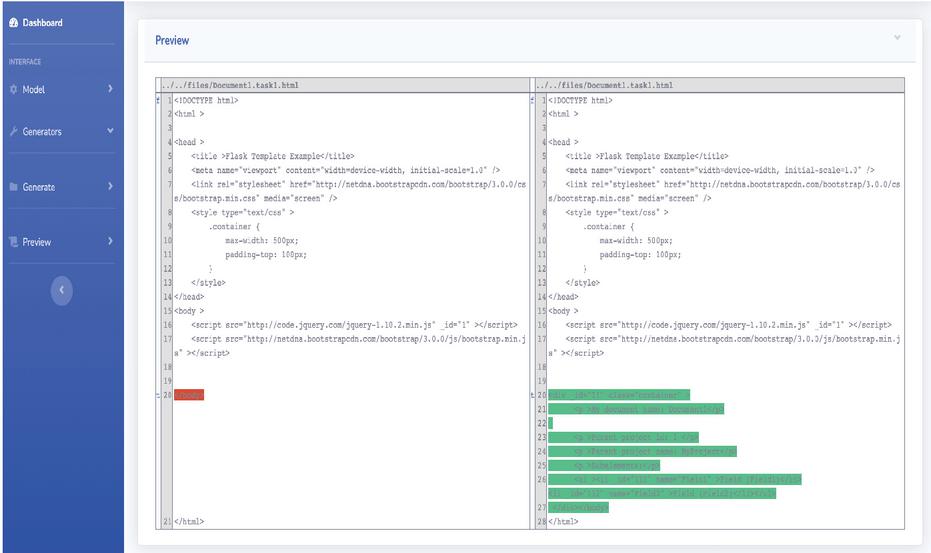Expand the Generate menu chevron
This screenshot has height=553, width=931.
tap(110, 187)
